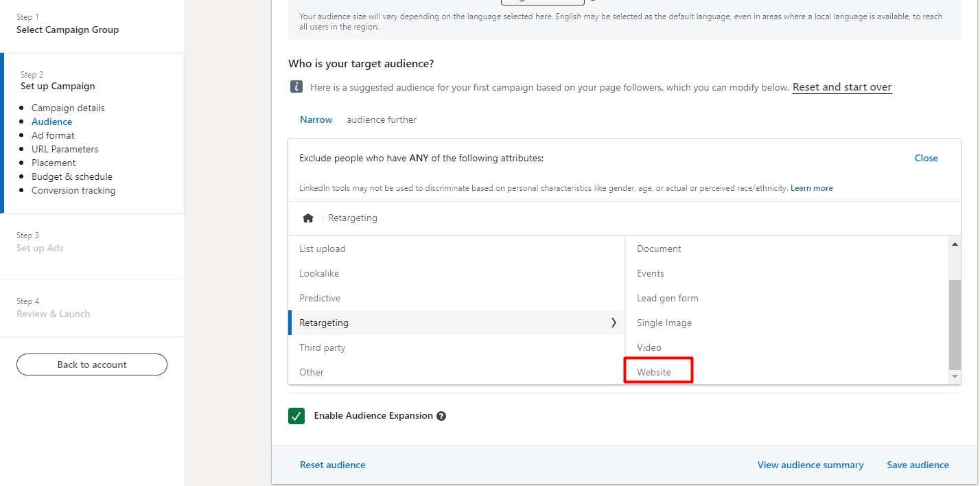The image size is (980, 486).
Task: Jump to Conversion tracking section
Action: [x=73, y=190]
